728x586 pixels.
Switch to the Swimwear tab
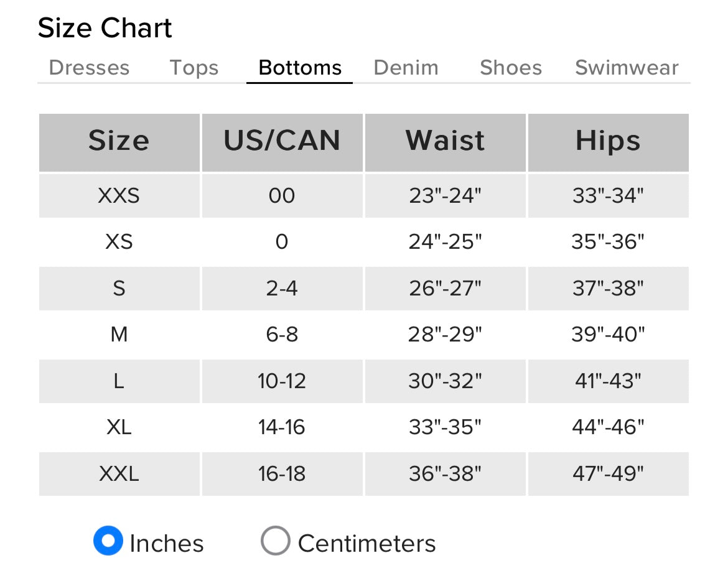tap(627, 67)
